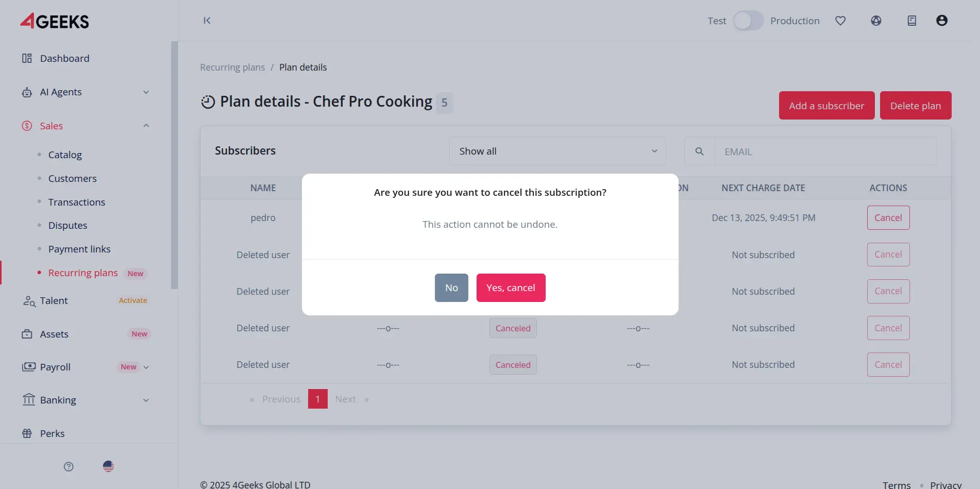Select the AI Agents robot icon
980x489 pixels.
coord(27,92)
